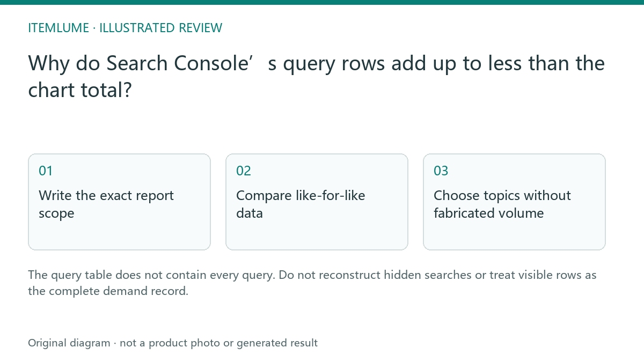This screenshot has width=644, height=362.
Task: Click the ITEMLUME · ILLUSTRATED REVIEW header text
Action: pyautogui.click(x=125, y=28)
